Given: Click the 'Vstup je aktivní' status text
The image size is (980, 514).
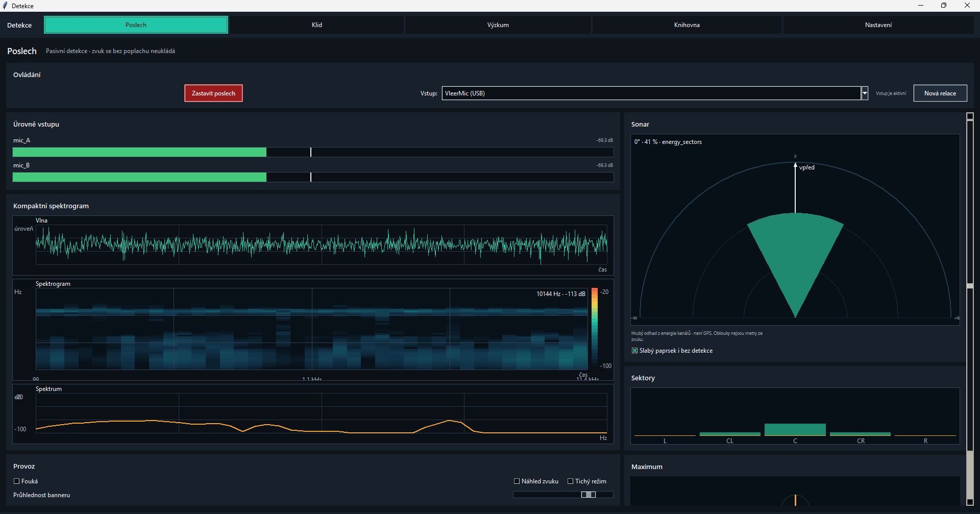Looking at the screenshot, I should point(891,93).
